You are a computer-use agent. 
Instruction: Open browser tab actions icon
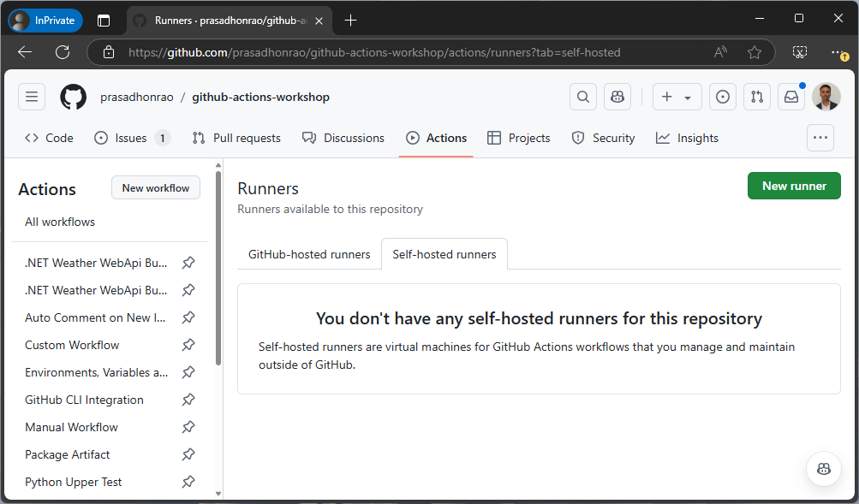pyautogui.click(x=104, y=21)
